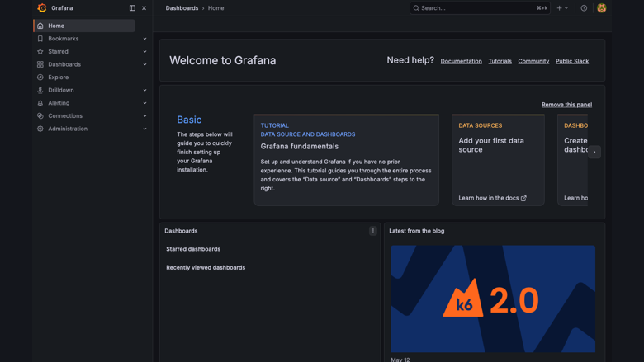Undock the sidebar menu using the panel icon
This screenshot has width=644, height=362.
click(132, 7)
